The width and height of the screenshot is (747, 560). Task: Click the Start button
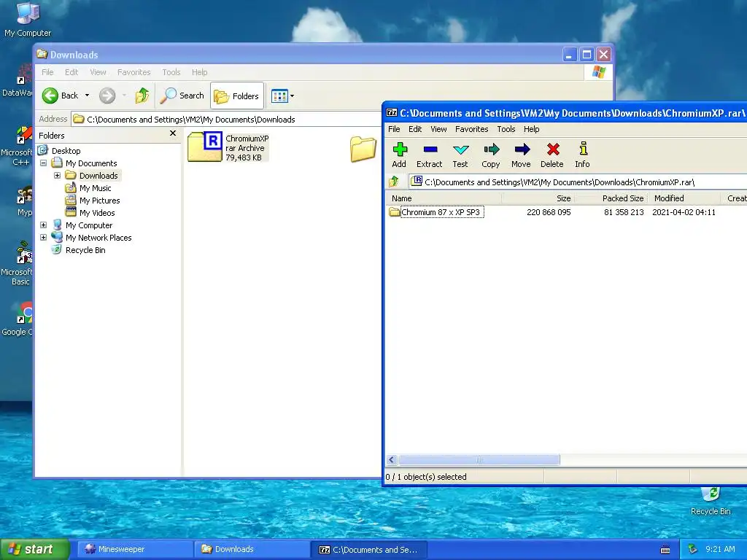pyautogui.click(x=34, y=549)
